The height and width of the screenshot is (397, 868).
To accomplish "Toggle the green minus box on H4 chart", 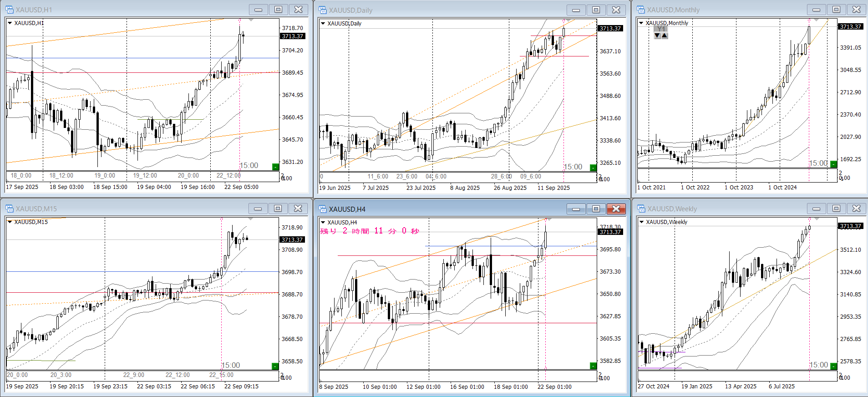I will pyautogui.click(x=593, y=366).
